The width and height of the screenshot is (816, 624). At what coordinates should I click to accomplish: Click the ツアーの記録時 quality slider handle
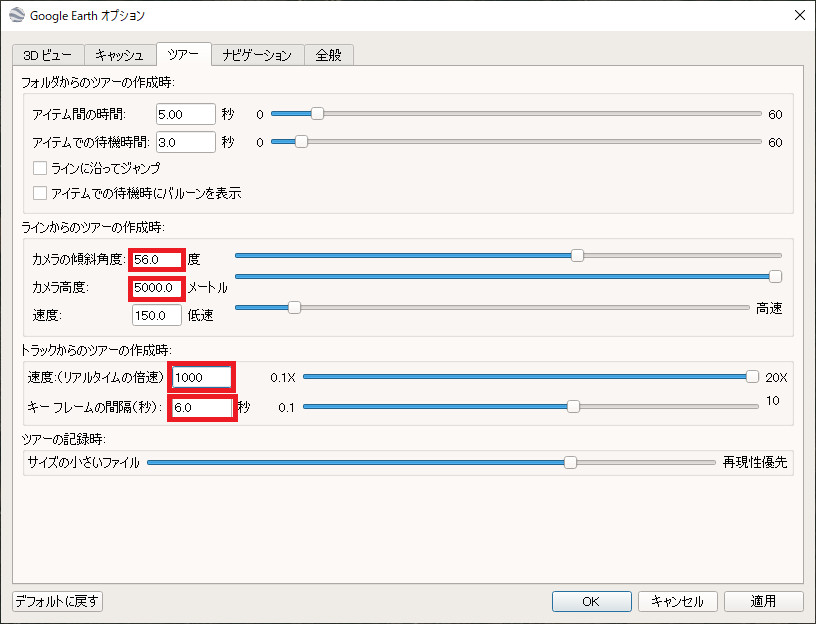pyautogui.click(x=570, y=462)
